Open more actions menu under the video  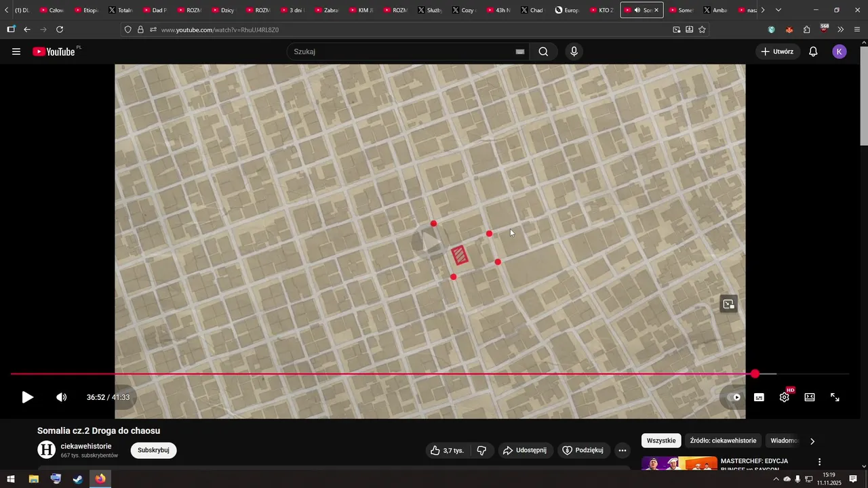coord(623,450)
